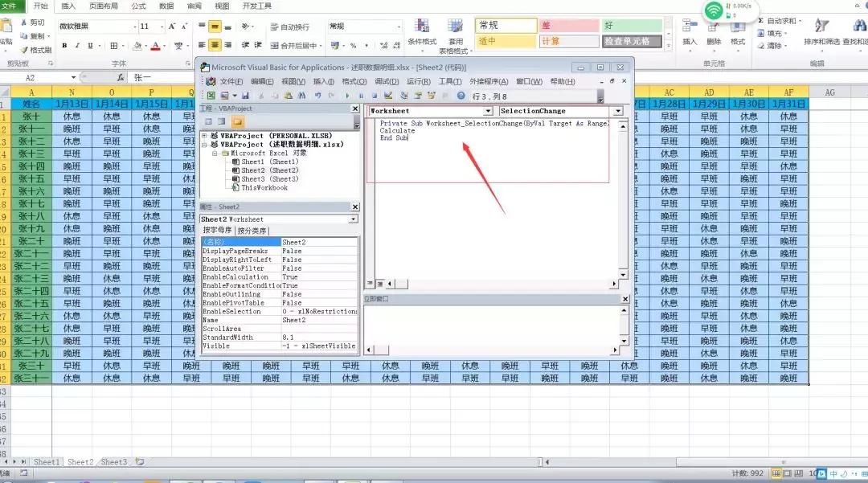Toggle bold formatting in the Excel ribbon
Viewport: 868px width, 483px height.
pyautogui.click(x=65, y=46)
